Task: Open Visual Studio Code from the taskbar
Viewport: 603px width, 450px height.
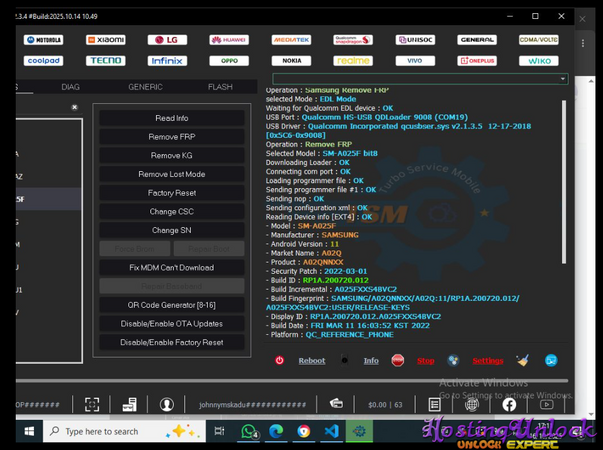Action: 331,432
